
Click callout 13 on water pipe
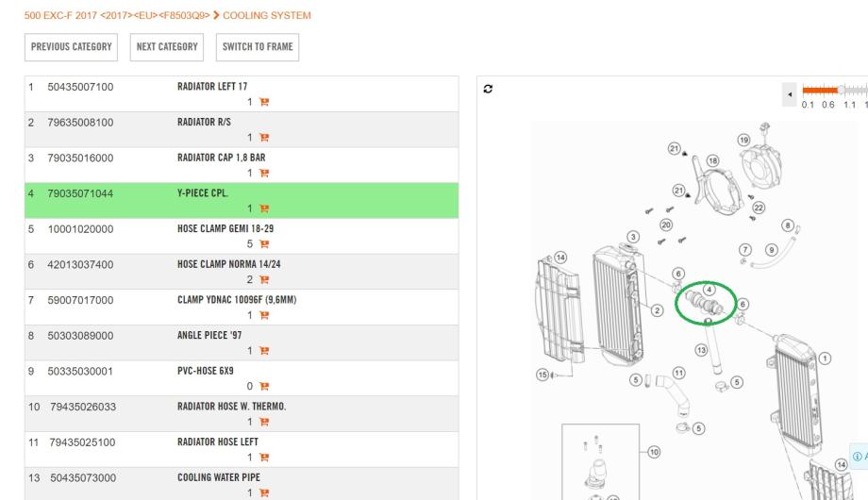click(701, 350)
